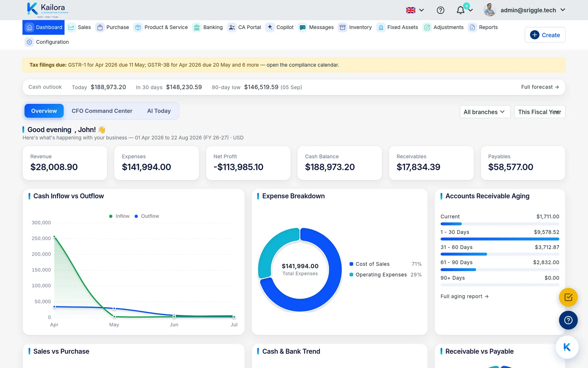Click the Create button

(545, 35)
